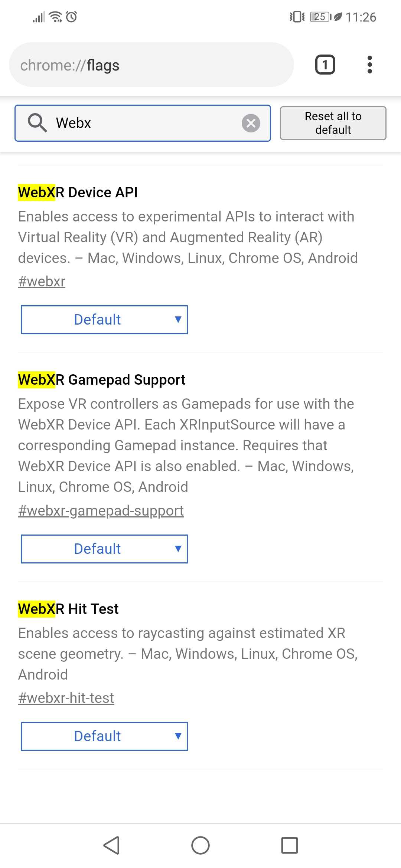Click the magnifying glass search icon
The width and height of the screenshot is (401, 868).
[x=38, y=123]
